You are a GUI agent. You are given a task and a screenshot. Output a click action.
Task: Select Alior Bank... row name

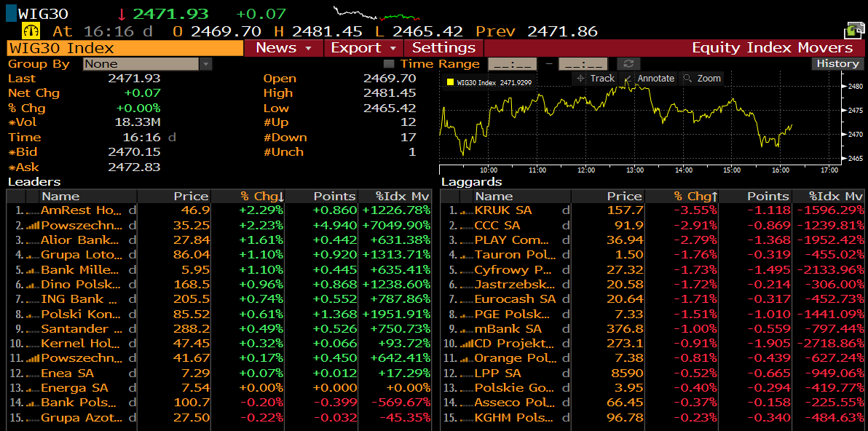pos(80,240)
